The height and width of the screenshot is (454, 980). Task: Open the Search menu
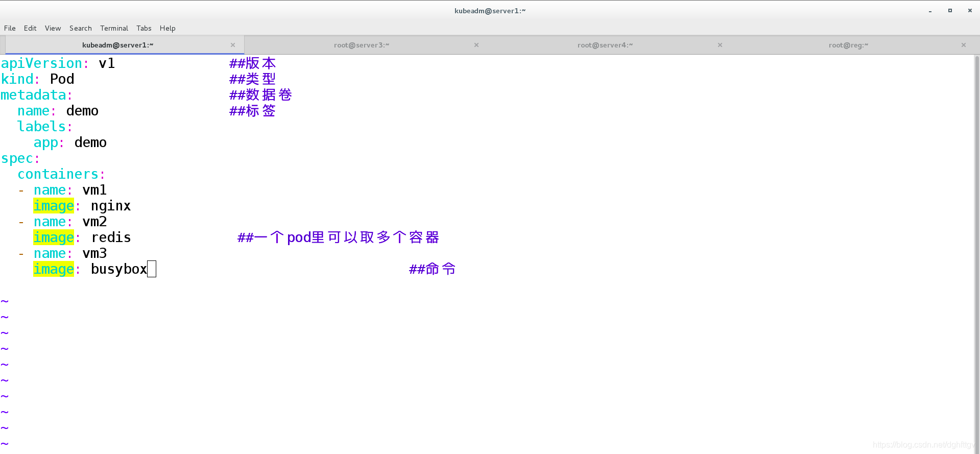coord(81,28)
